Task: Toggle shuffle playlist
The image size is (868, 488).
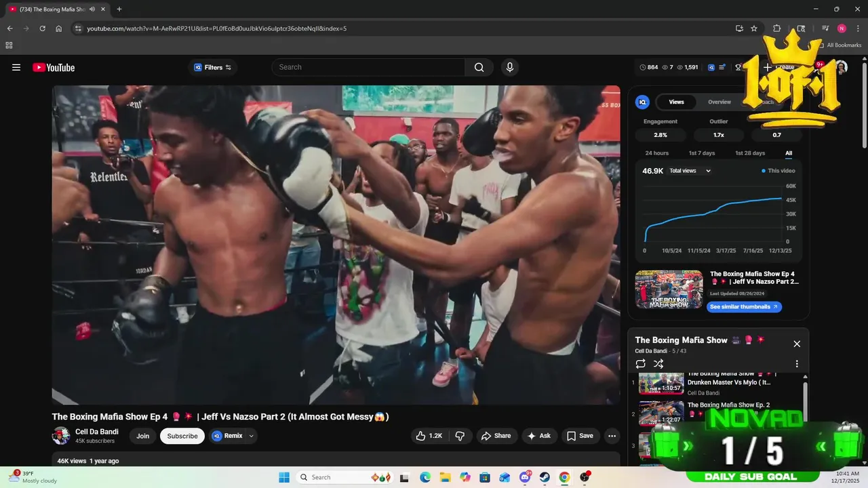Action: [x=658, y=364]
